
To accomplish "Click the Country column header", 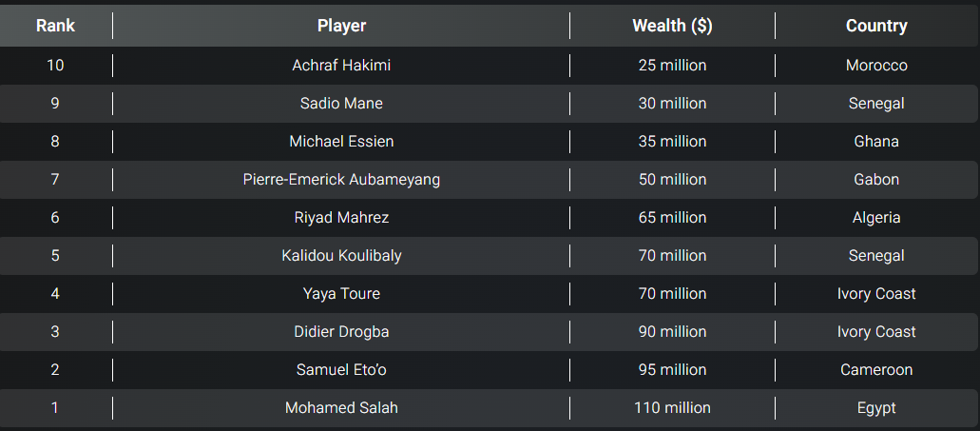I will point(876,26).
